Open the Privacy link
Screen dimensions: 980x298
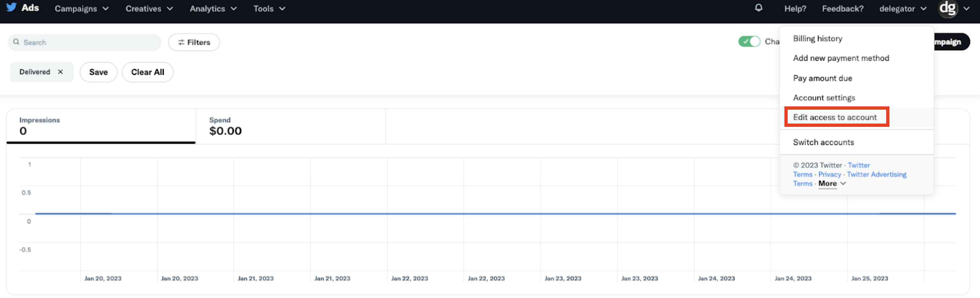tap(829, 174)
